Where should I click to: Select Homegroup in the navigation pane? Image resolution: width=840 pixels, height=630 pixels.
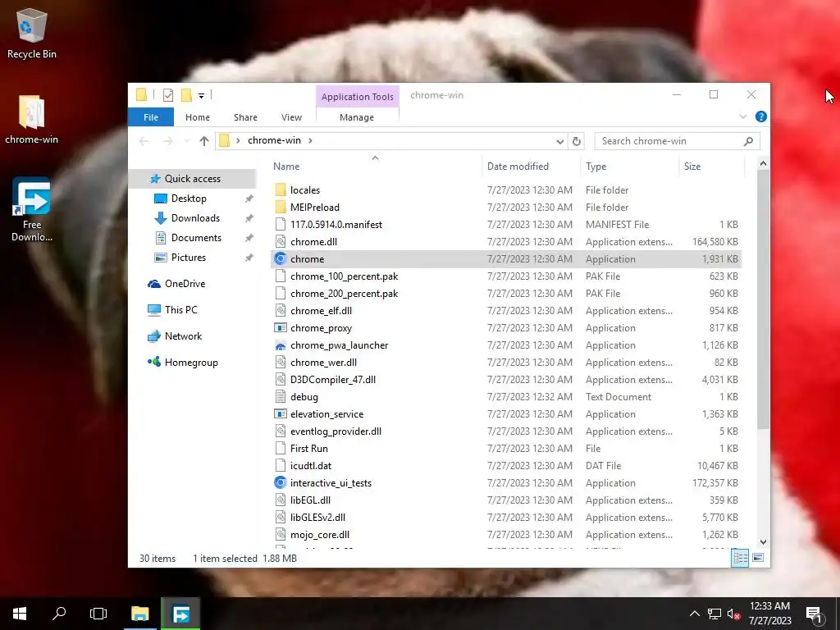point(191,363)
